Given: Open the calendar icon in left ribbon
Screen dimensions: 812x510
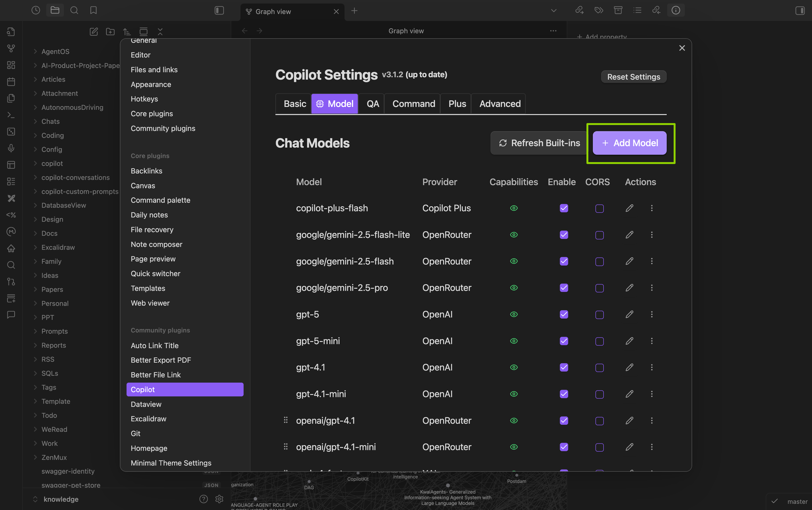Looking at the screenshot, I should click(x=11, y=82).
